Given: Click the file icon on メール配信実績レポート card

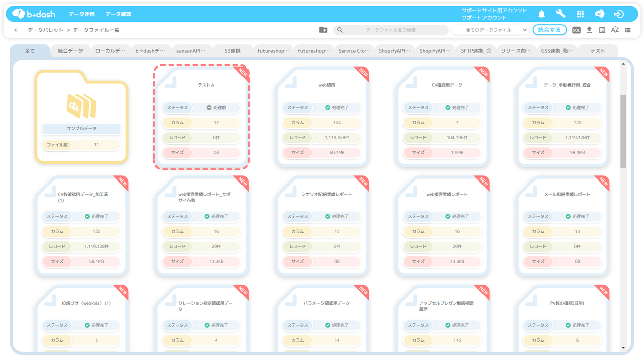Looking at the screenshot, I should pyautogui.click(x=532, y=191).
